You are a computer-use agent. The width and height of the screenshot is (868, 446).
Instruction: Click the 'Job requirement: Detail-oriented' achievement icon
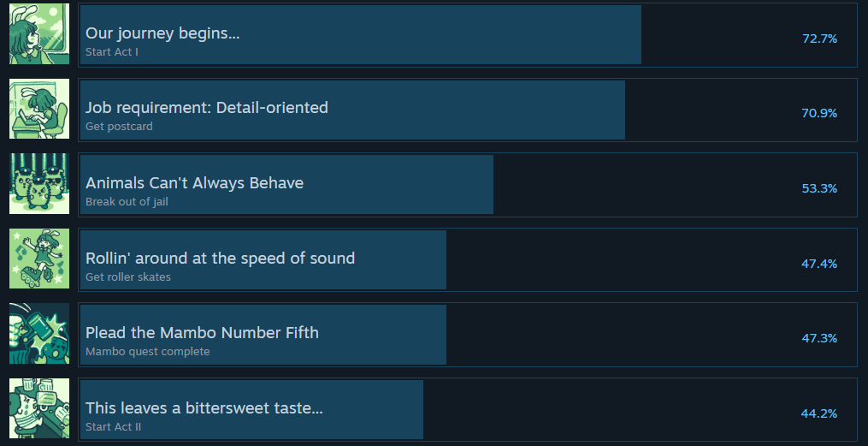[x=39, y=110]
